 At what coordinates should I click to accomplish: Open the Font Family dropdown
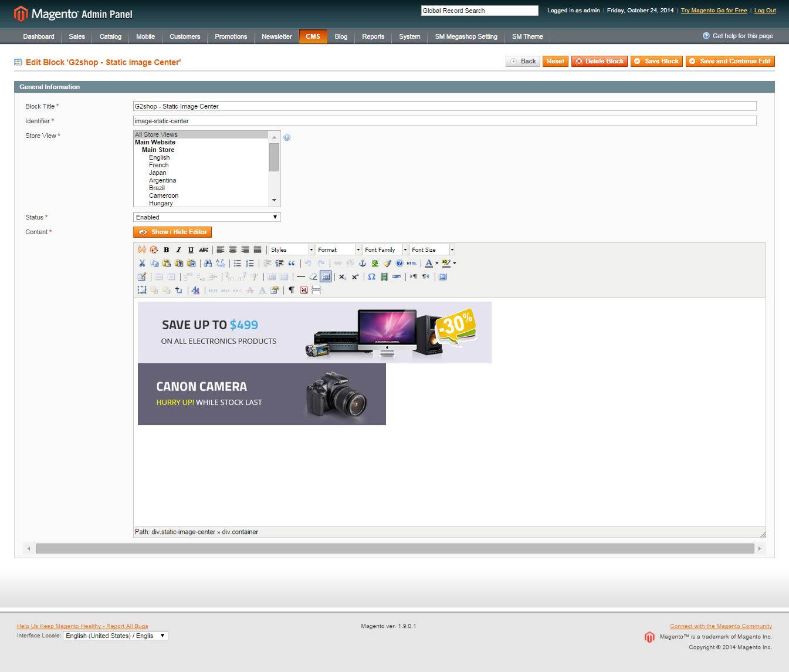coord(385,250)
